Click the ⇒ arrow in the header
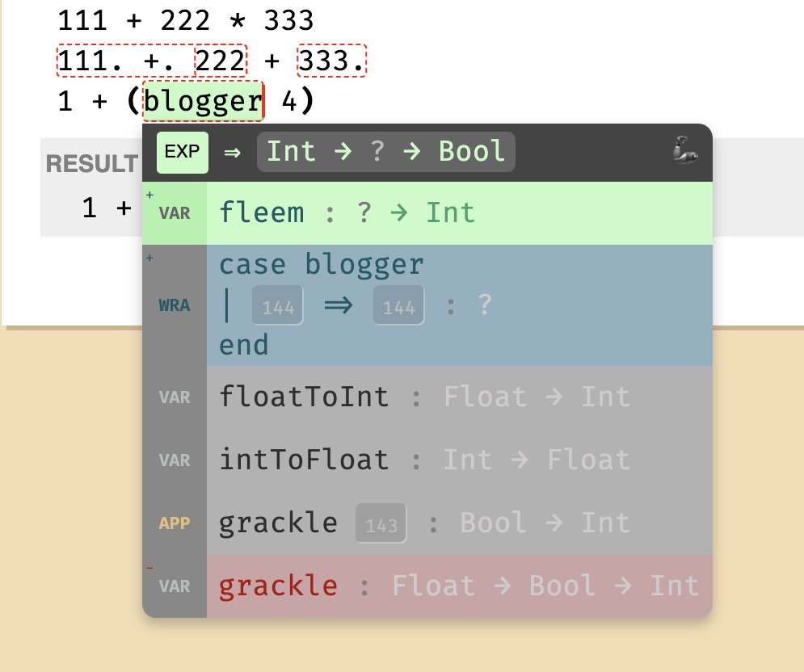The height and width of the screenshot is (672, 804). (x=232, y=153)
